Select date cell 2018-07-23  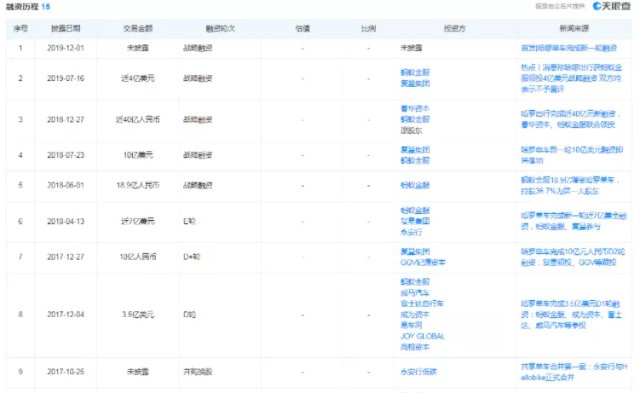[x=66, y=155]
